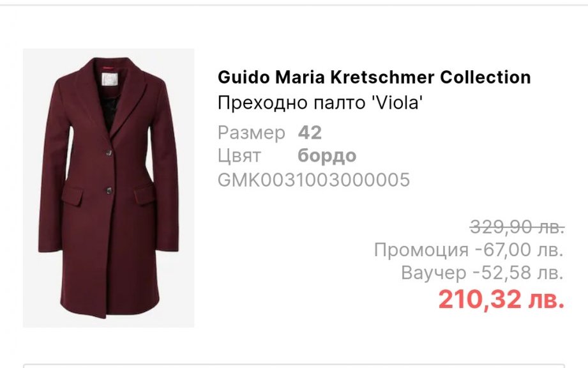Click the next order card's top edge below

294,365
